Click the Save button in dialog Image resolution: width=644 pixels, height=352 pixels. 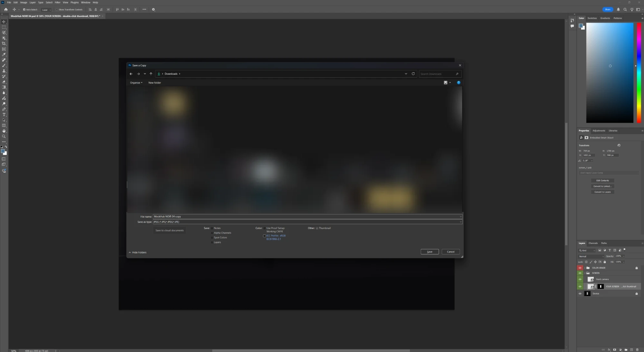(x=430, y=252)
